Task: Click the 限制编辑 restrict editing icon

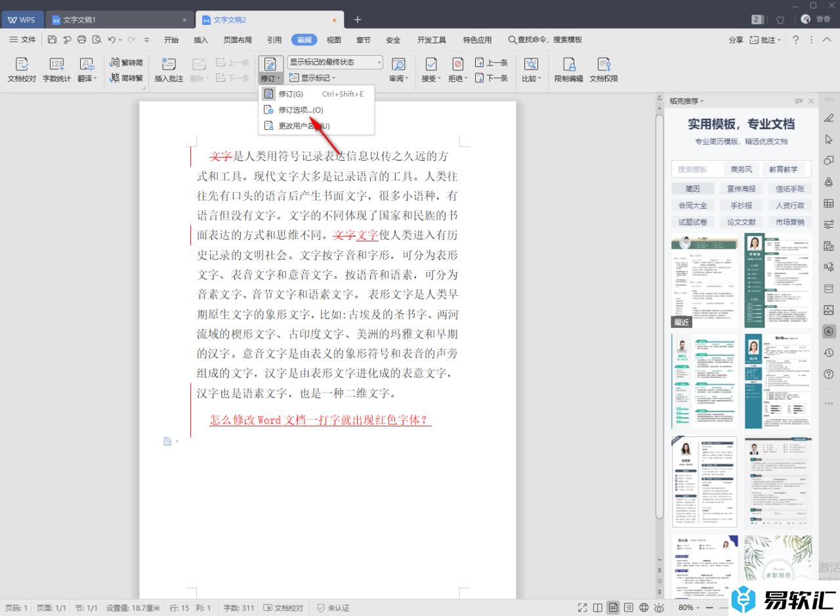Action: pyautogui.click(x=568, y=65)
